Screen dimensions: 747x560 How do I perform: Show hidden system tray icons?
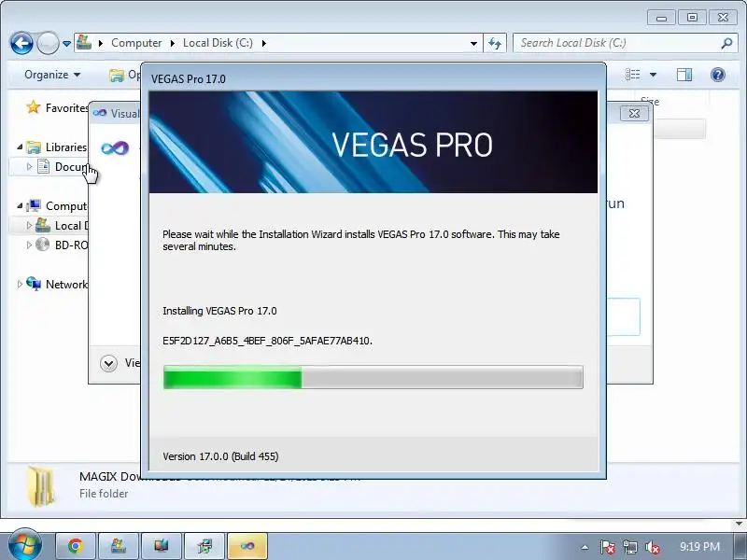(585, 547)
